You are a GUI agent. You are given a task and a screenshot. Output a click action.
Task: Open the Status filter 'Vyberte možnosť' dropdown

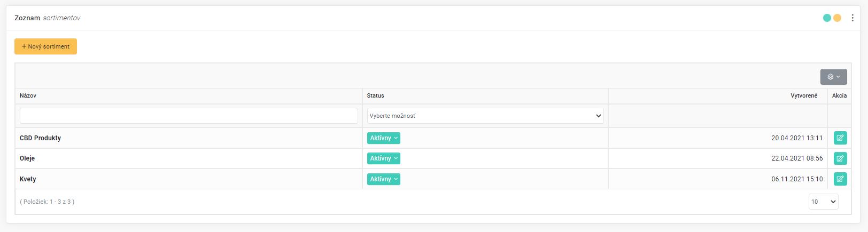(x=485, y=116)
